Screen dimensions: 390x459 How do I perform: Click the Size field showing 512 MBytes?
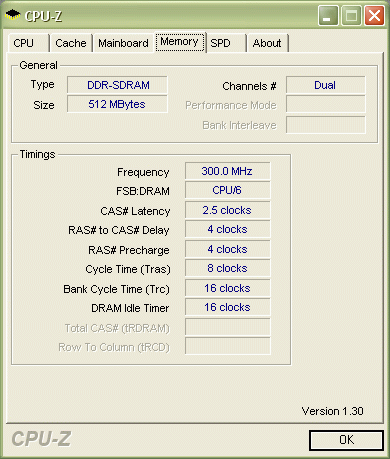(117, 104)
